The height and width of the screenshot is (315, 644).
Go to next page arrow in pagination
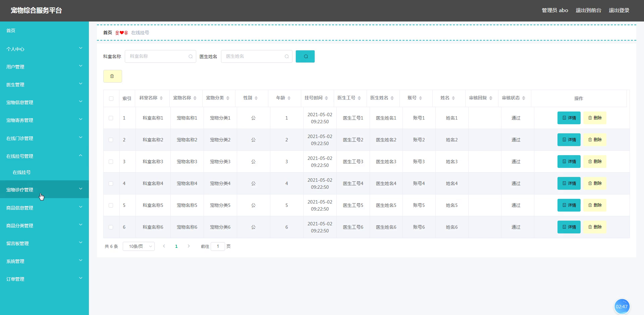pos(189,246)
